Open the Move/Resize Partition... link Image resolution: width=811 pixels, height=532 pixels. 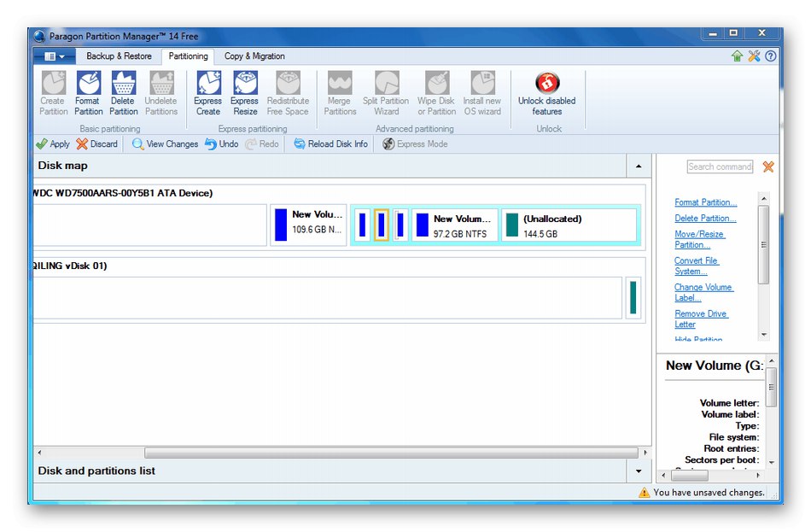700,239
